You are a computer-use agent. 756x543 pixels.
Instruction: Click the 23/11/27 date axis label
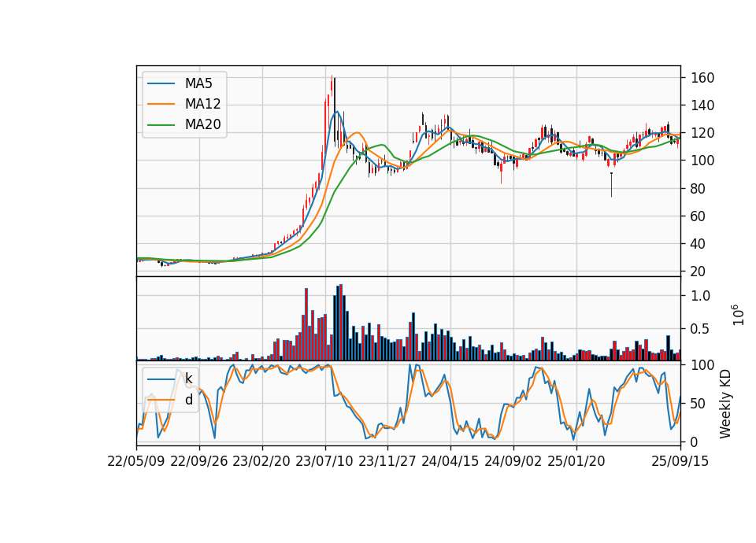coord(387,461)
